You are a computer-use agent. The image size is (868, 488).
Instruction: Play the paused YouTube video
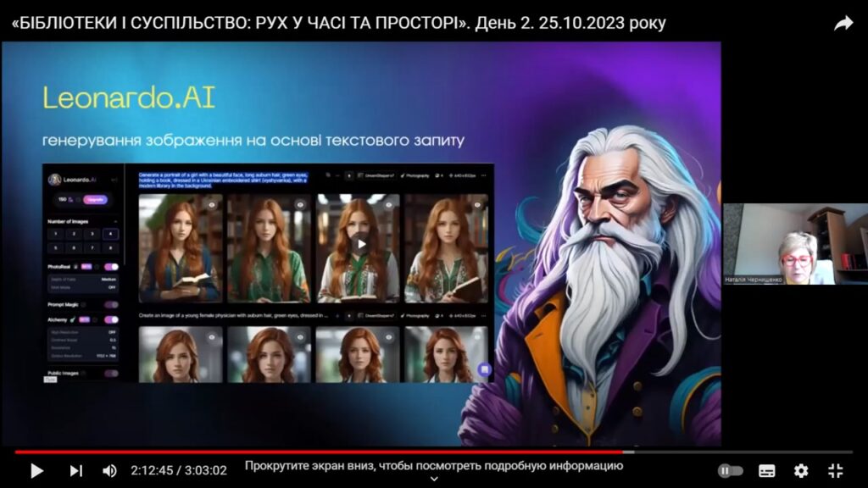coord(37,471)
